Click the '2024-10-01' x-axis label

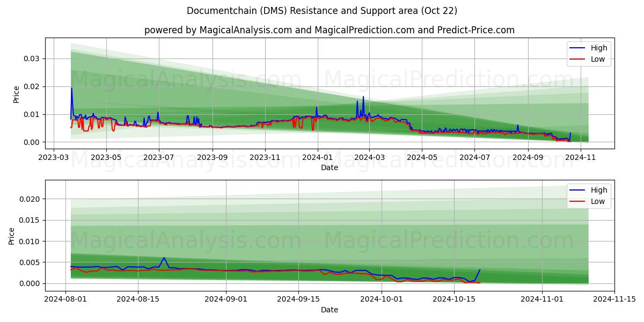[x=381, y=299]
